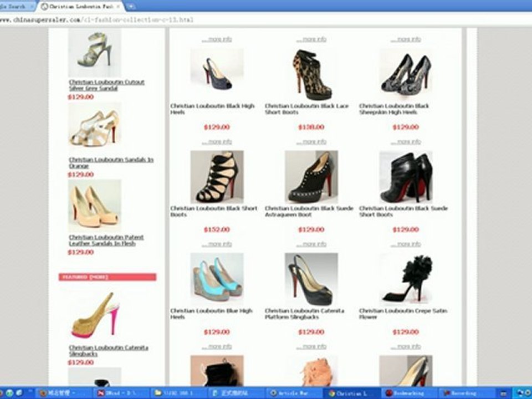
Task: Open Christian Louboutin Crepe Satin Flower title
Action: [403, 314]
